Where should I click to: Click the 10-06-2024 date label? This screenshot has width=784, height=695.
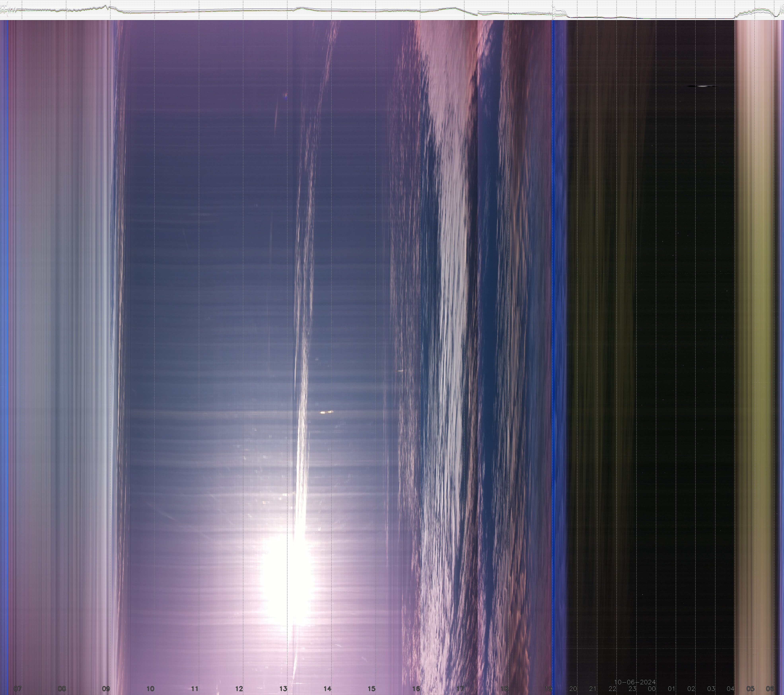pos(635,682)
